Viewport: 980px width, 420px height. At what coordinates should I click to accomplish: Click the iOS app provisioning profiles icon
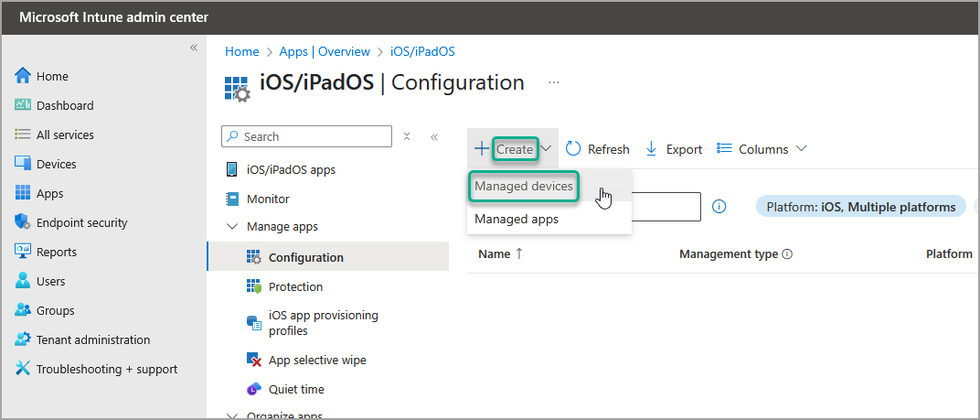[254, 323]
